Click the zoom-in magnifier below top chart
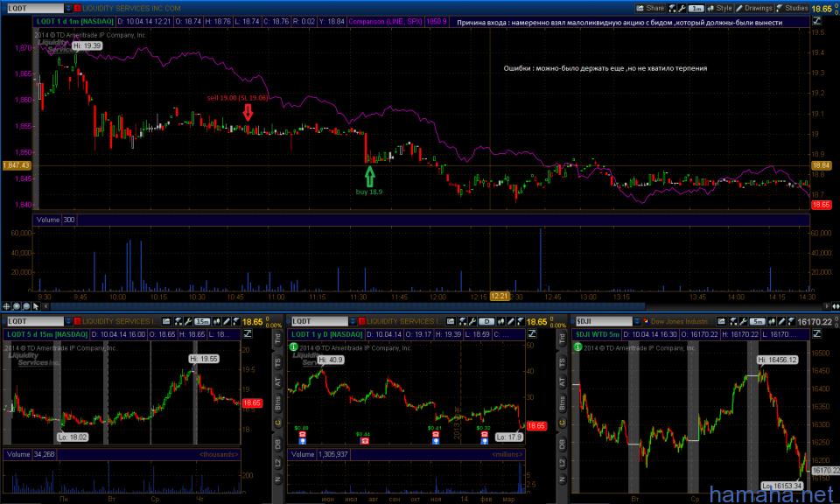This screenshot has height=504, width=840. coord(17,306)
